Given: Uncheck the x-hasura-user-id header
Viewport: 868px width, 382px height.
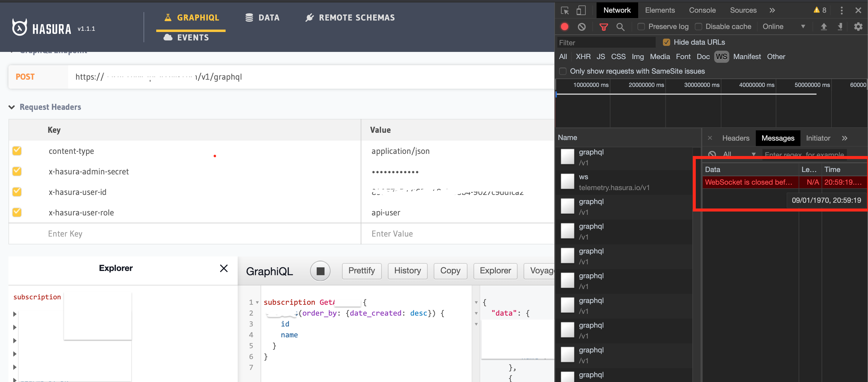Looking at the screenshot, I should pyautogui.click(x=17, y=192).
